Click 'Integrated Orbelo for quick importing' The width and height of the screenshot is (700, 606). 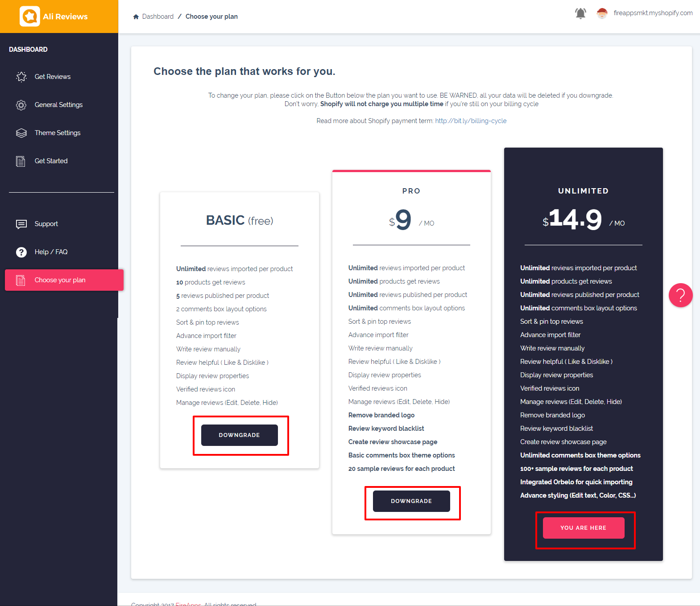tap(576, 482)
